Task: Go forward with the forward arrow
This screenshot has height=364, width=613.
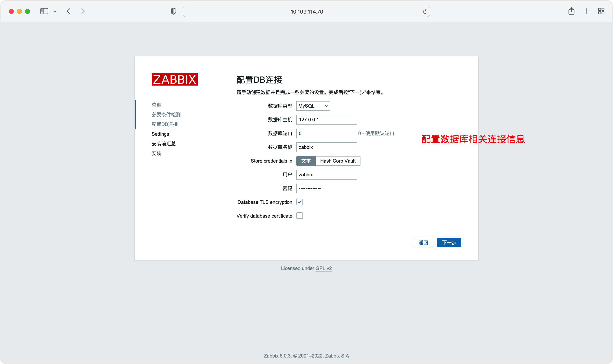Action: pos(83,11)
